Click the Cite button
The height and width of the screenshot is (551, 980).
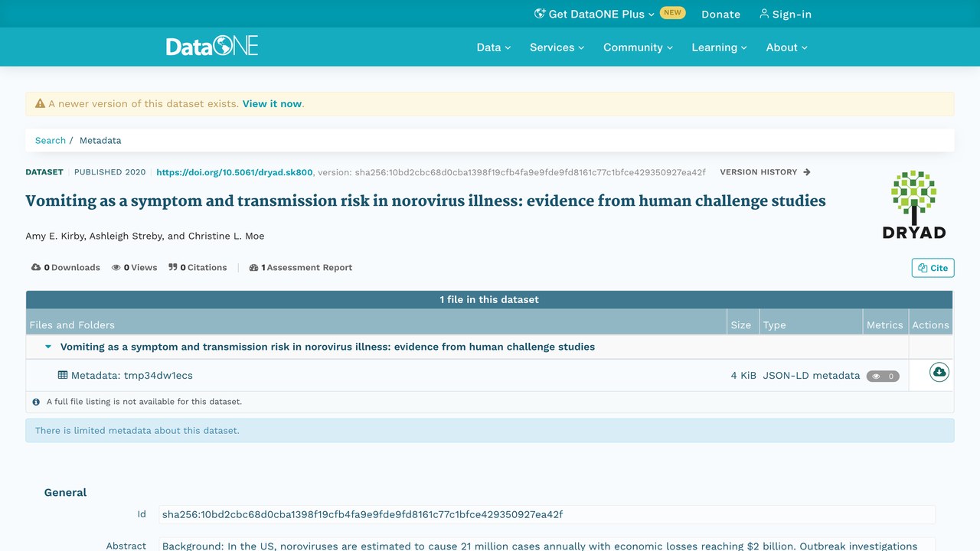[x=933, y=268]
